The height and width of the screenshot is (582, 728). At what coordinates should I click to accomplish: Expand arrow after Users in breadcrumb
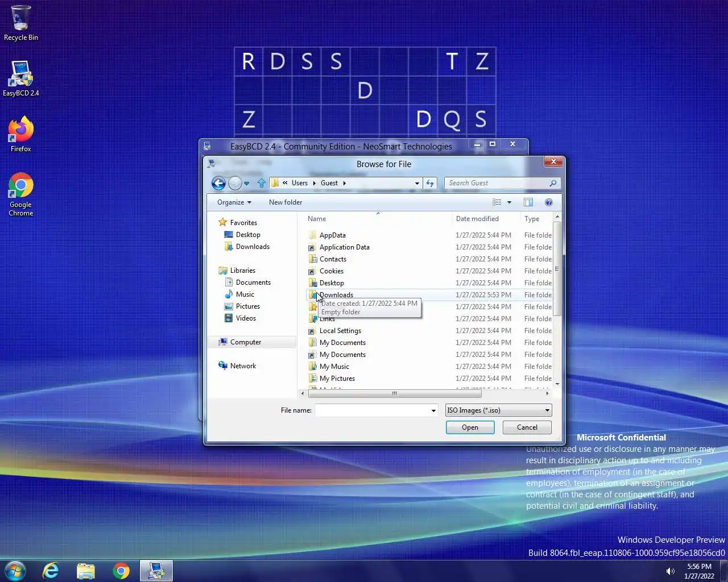click(x=314, y=183)
